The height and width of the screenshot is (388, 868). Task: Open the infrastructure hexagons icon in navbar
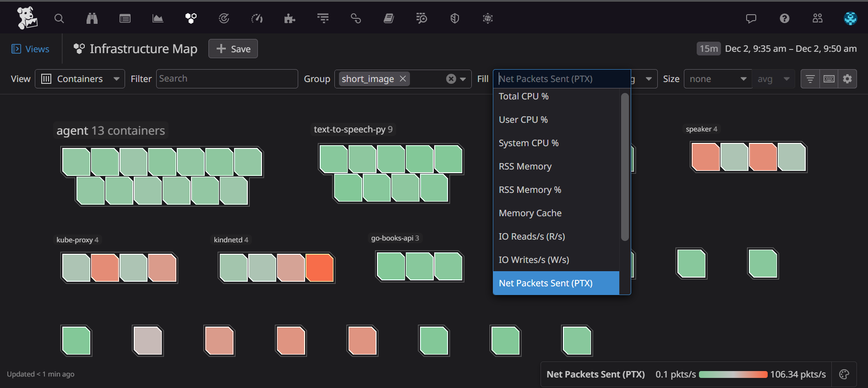pyautogui.click(x=191, y=18)
